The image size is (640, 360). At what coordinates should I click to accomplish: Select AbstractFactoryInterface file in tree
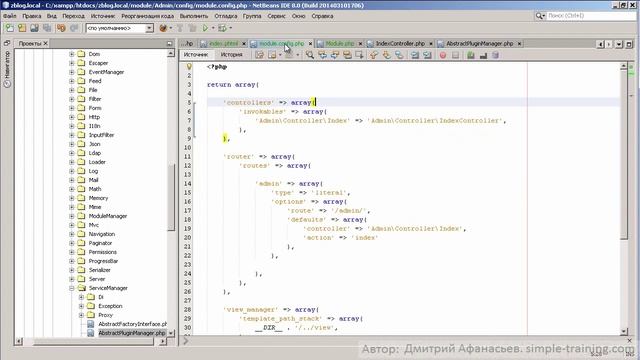(x=133, y=324)
